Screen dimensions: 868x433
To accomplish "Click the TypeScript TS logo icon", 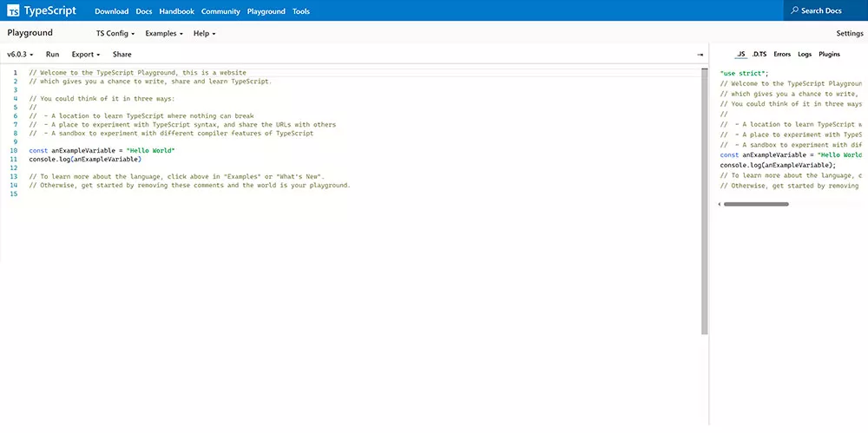I will (14, 10).
